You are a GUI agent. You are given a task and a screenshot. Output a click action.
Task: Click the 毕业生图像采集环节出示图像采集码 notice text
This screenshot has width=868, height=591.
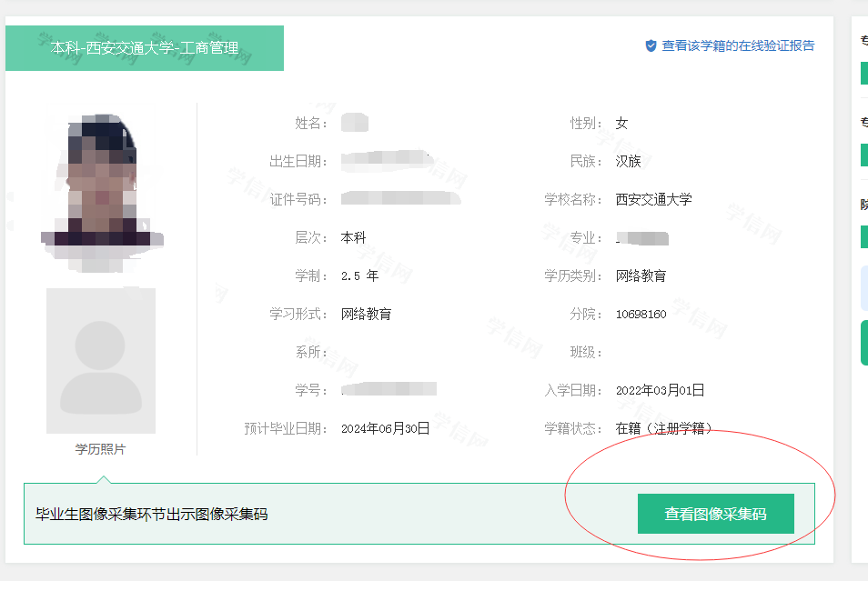pyautogui.click(x=151, y=515)
